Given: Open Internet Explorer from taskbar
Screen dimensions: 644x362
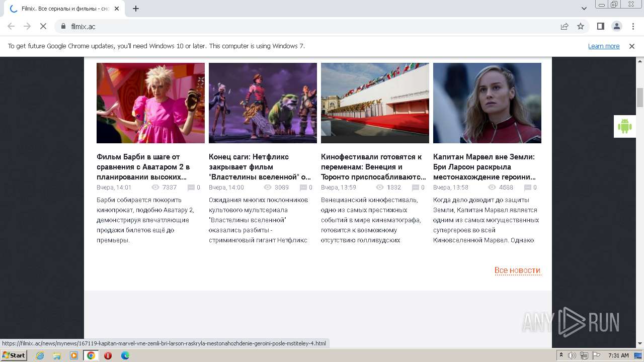Looking at the screenshot, I should tap(40, 355).
